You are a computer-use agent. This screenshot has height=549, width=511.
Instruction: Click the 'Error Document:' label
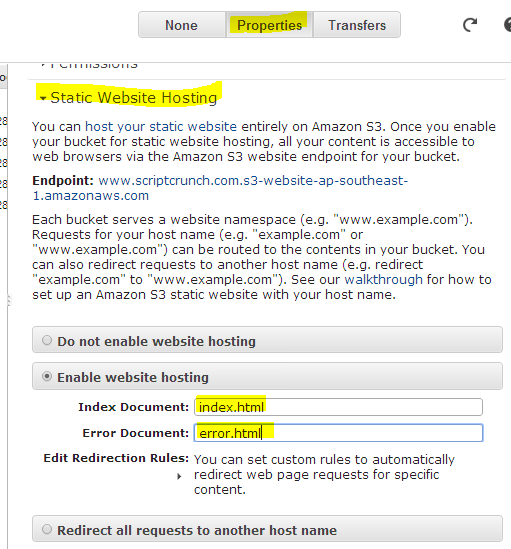point(136,433)
